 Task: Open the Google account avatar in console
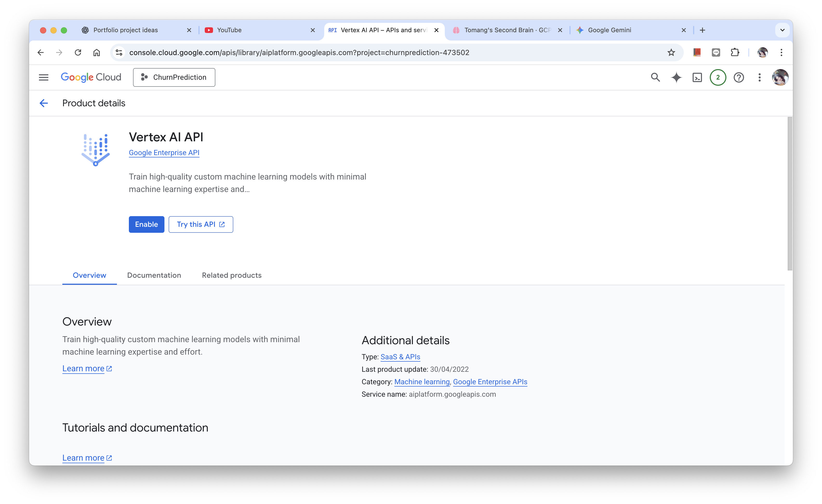(780, 77)
